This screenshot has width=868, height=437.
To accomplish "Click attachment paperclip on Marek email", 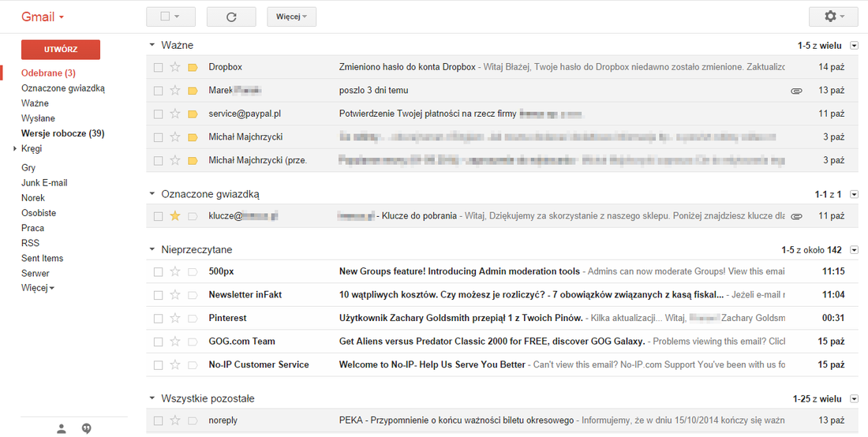I will coord(796,91).
